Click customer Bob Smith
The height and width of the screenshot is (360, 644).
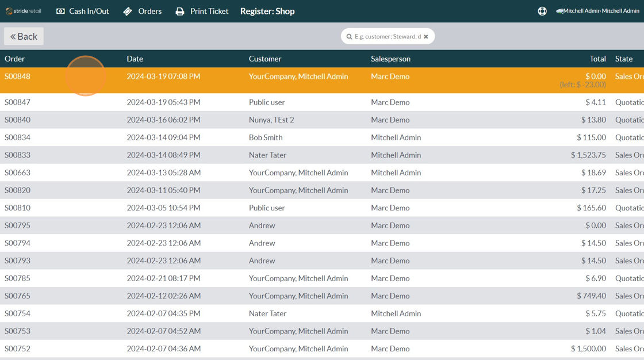pyautogui.click(x=265, y=137)
